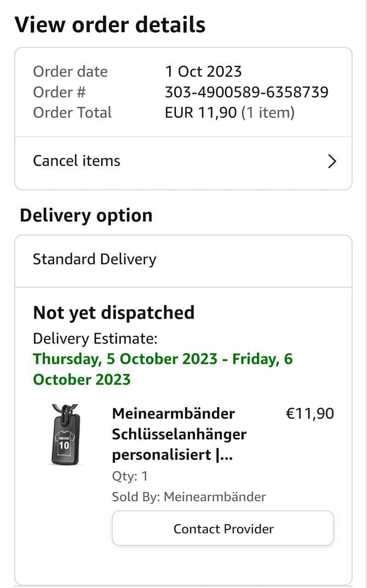Click the View order details heading
The image size is (367, 588).
click(110, 24)
